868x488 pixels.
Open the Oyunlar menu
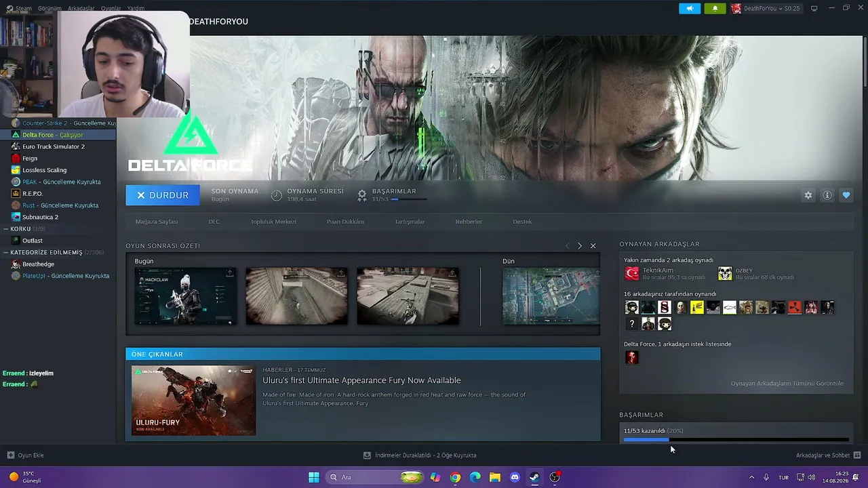111,9
